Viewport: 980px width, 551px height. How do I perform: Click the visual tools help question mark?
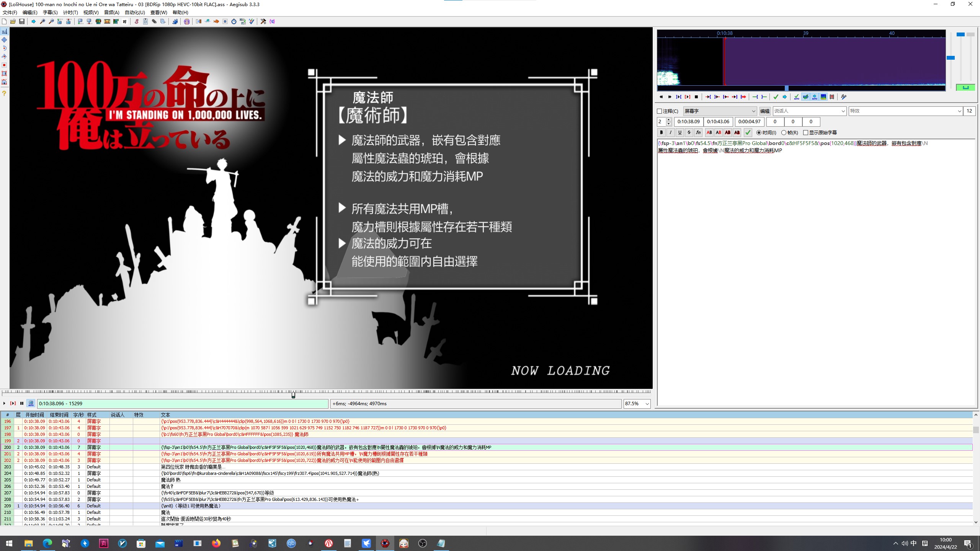coord(4,93)
